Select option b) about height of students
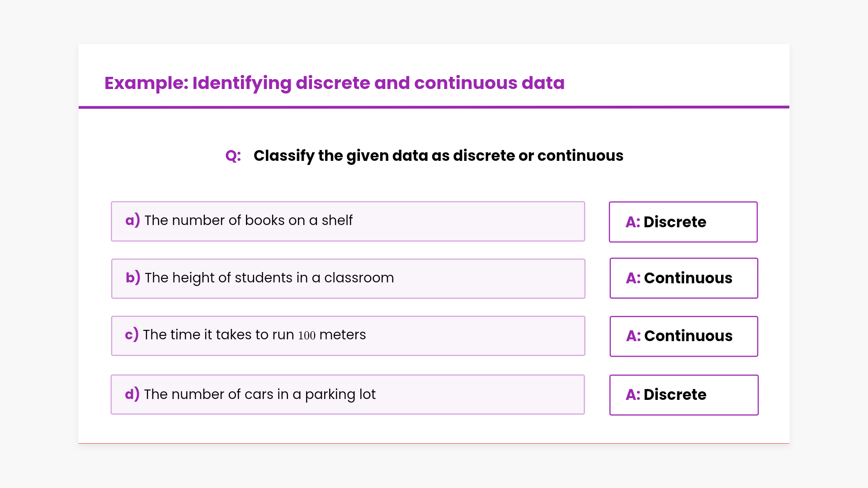The width and height of the screenshot is (868, 488). 348,278
